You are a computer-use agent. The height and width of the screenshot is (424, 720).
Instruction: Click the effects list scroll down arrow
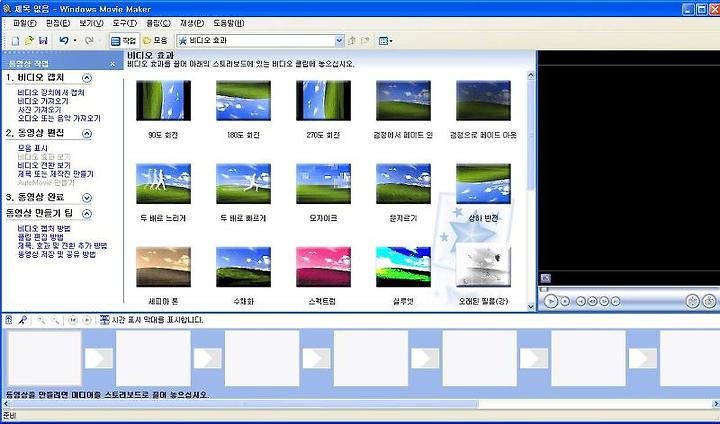531,306
